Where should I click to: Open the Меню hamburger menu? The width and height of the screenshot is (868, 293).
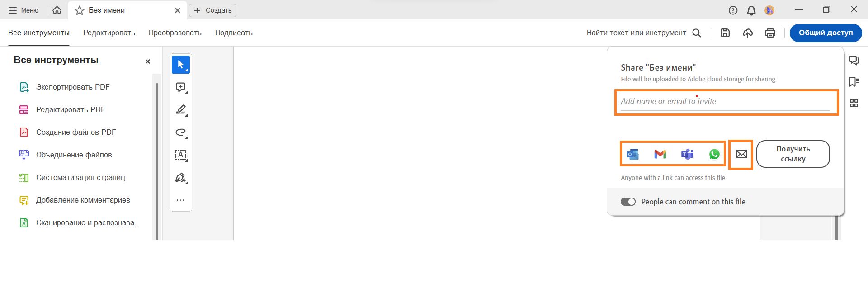tap(24, 10)
